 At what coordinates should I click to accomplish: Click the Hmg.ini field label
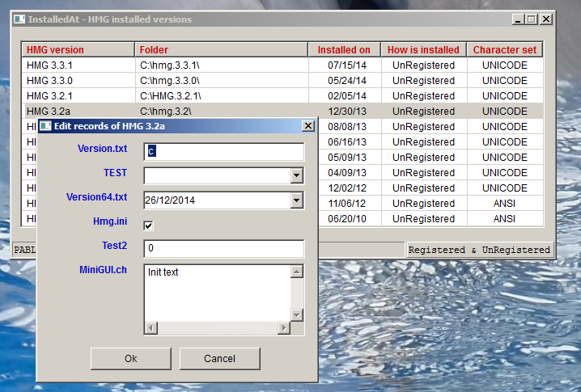click(x=110, y=221)
